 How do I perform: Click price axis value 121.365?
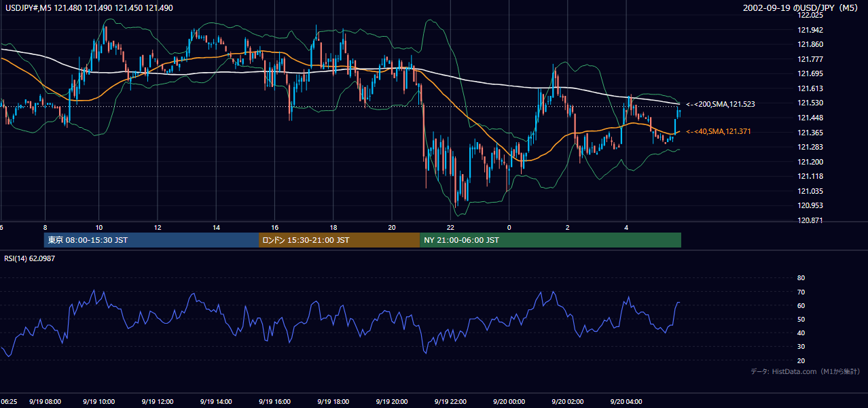[810, 133]
